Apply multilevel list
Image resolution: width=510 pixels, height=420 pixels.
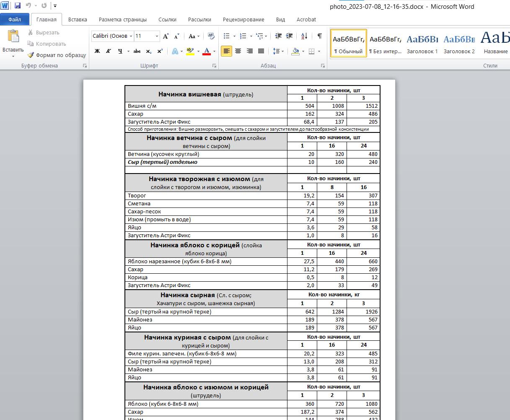click(x=259, y=36)
